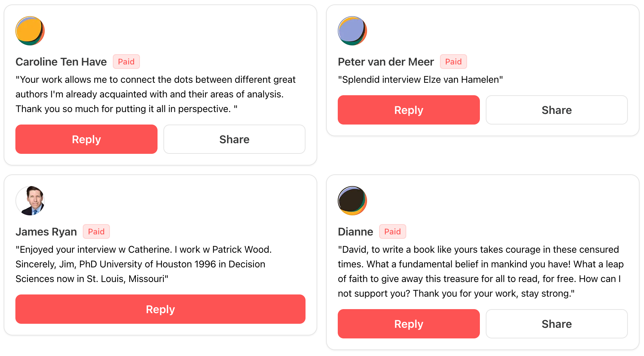Click the Caroline Ten Have name
This screenshot has width=644, height=356.
pyautogui.click(x=61, y=62)
